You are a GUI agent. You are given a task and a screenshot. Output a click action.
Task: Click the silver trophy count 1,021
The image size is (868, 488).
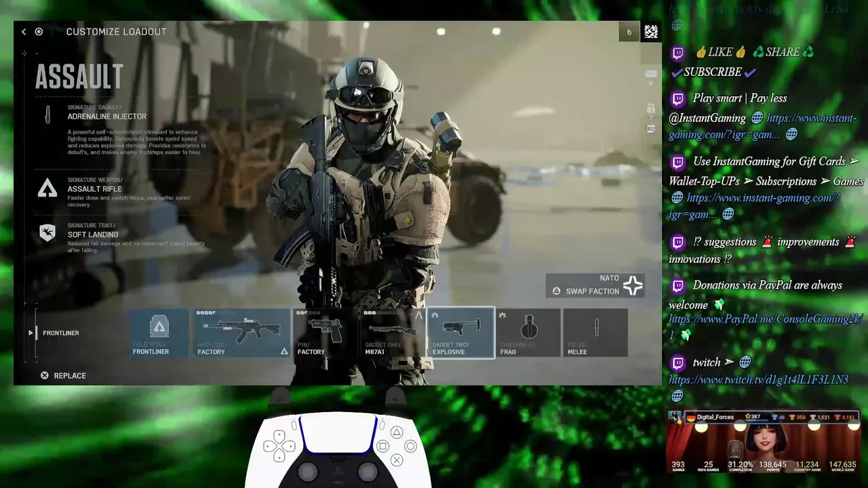821,418
